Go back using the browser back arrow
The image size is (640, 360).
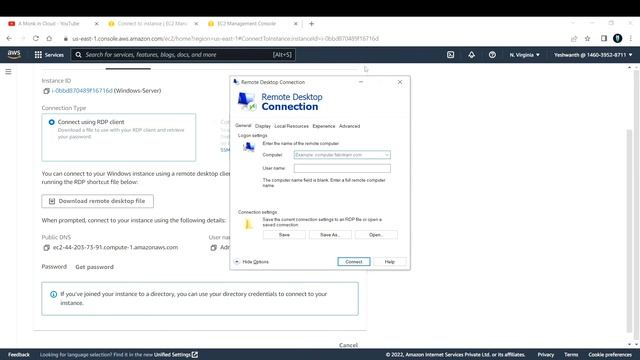9,38
